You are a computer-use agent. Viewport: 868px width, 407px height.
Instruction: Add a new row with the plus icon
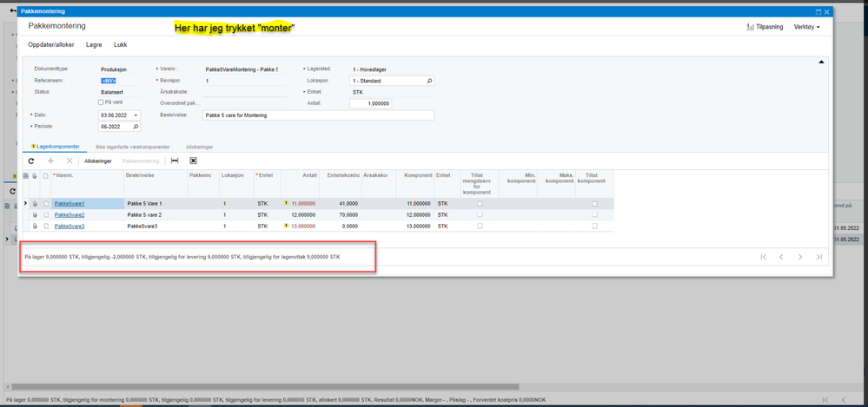[x=50, y=161]
